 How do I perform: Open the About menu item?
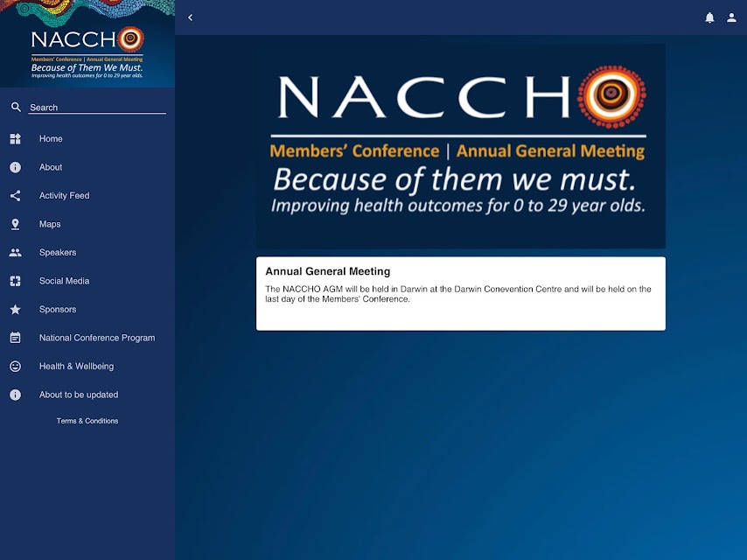click(87, 167)
